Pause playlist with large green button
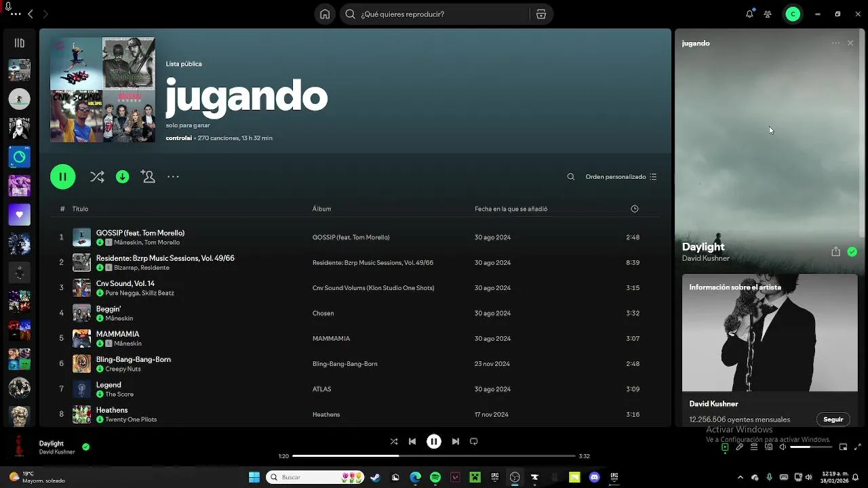 click(62, 177)
